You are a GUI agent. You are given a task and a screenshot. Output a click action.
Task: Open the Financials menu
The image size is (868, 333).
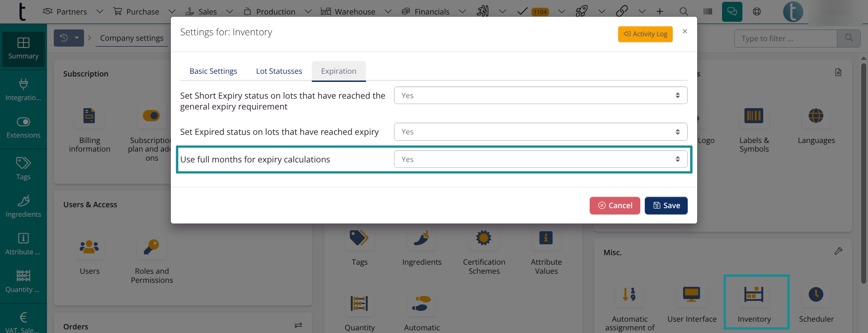tap(425, 11)
